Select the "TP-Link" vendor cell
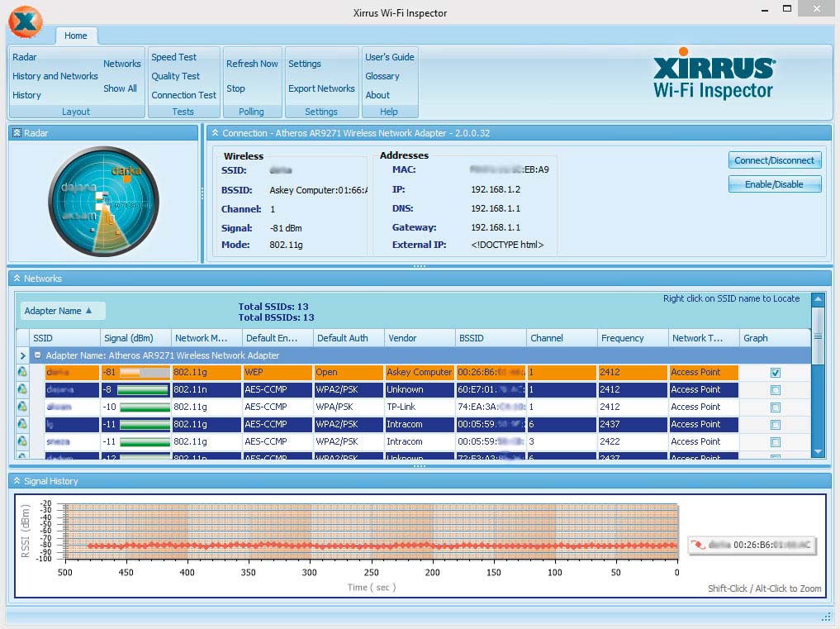 coord(420,407)
